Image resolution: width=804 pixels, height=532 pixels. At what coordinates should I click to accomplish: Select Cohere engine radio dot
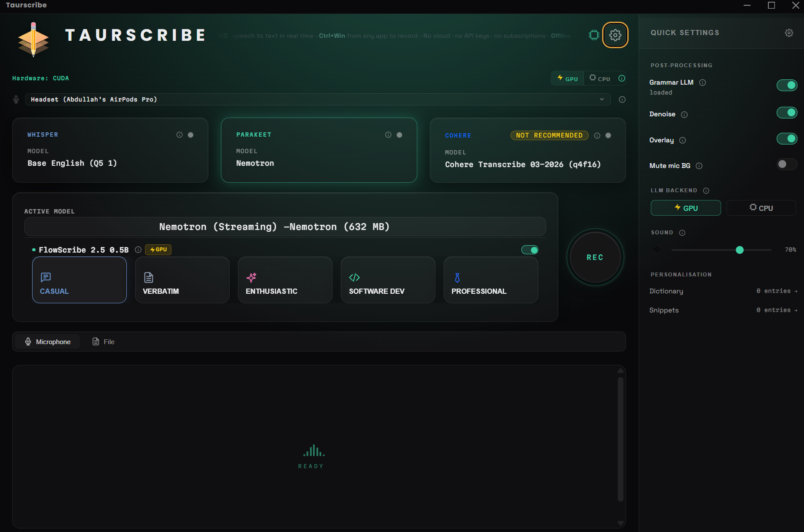pos(608,135)
